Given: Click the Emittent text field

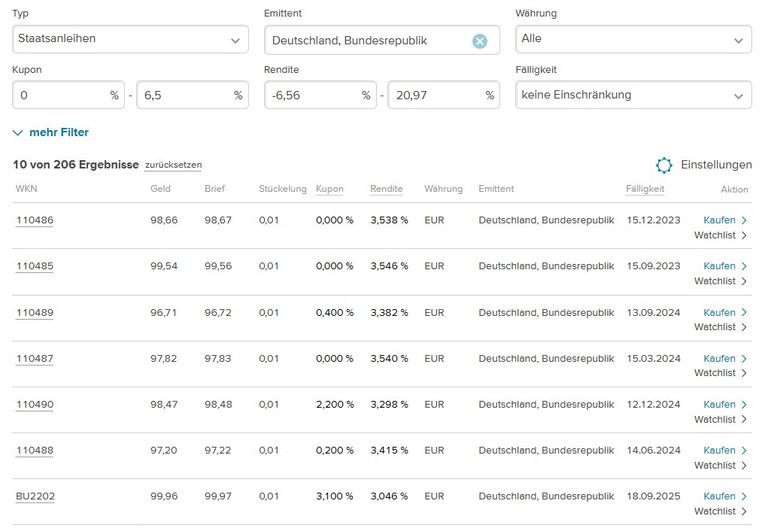Looking at the screenshot, I should point(365,41).
